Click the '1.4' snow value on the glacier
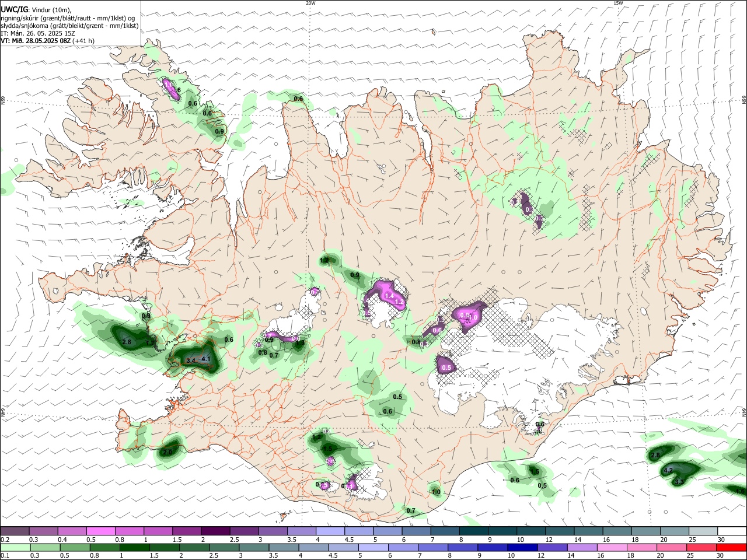The image size is (747, 560). (x=389, y=296)
